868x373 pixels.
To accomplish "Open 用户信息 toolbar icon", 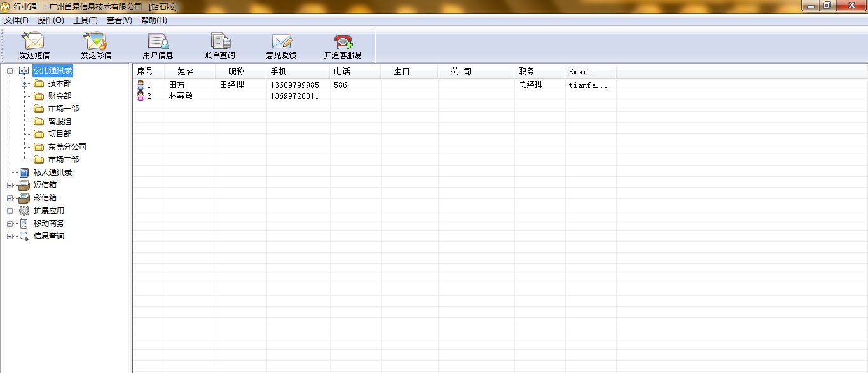I will point(158,41).
